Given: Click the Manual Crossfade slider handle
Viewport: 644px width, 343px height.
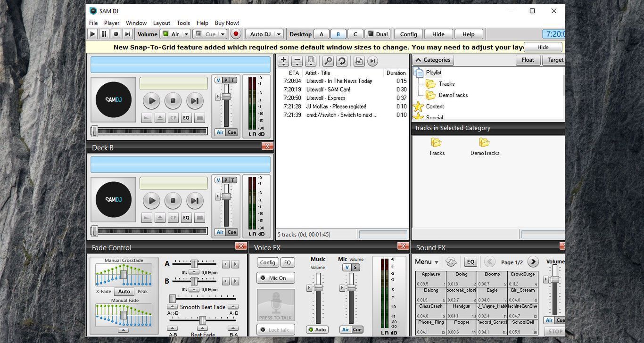Looking at the screenshot, I should [124, 275].
